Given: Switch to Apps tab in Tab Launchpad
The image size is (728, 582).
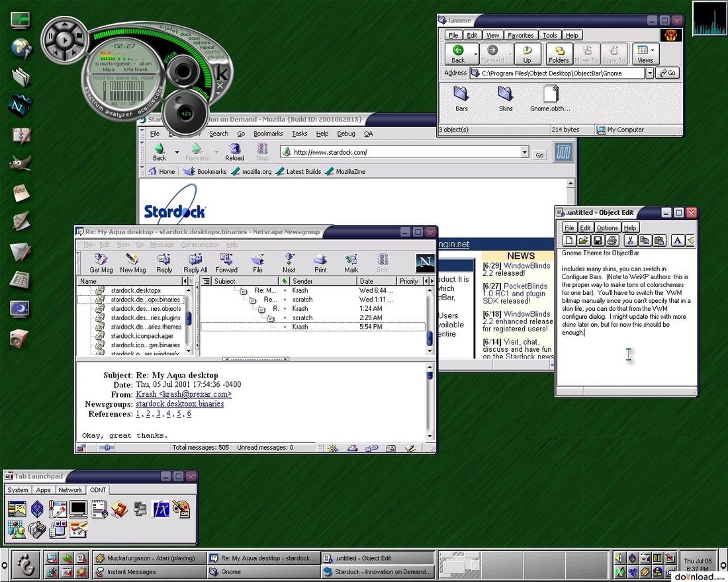Looking at the screenshot, I should click(43, 489).
